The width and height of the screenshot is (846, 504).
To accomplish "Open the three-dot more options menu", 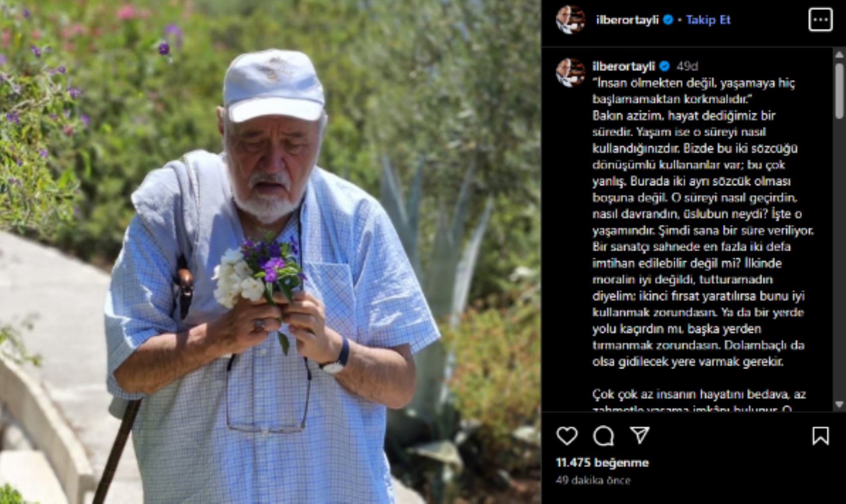I will click(x=820, y=20).
